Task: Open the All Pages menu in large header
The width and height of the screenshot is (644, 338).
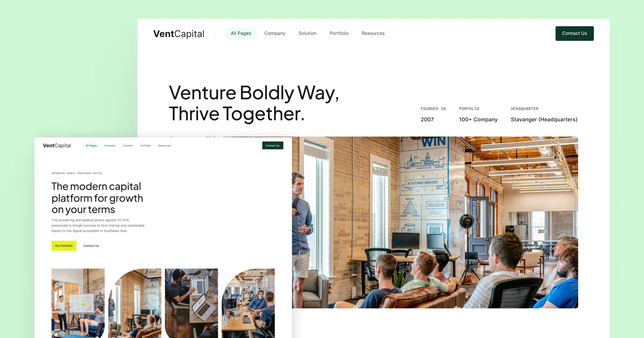Action: click(x=241, y=33)
